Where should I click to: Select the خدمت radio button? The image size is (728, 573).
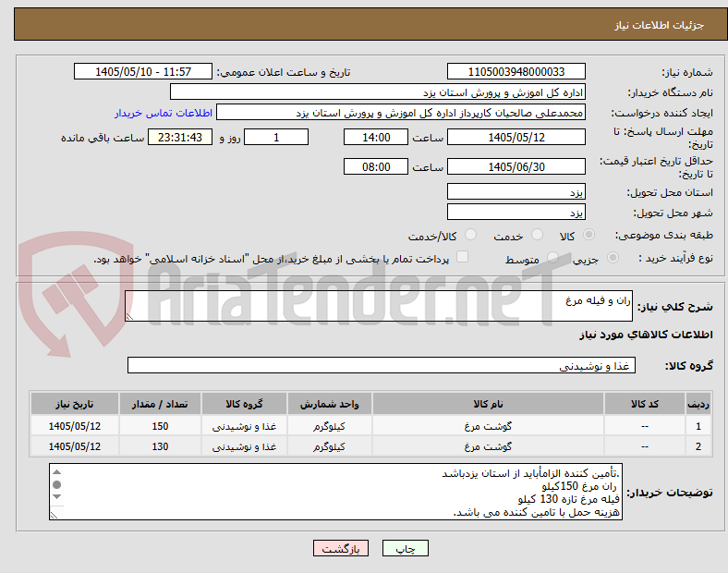click(537, 235)
